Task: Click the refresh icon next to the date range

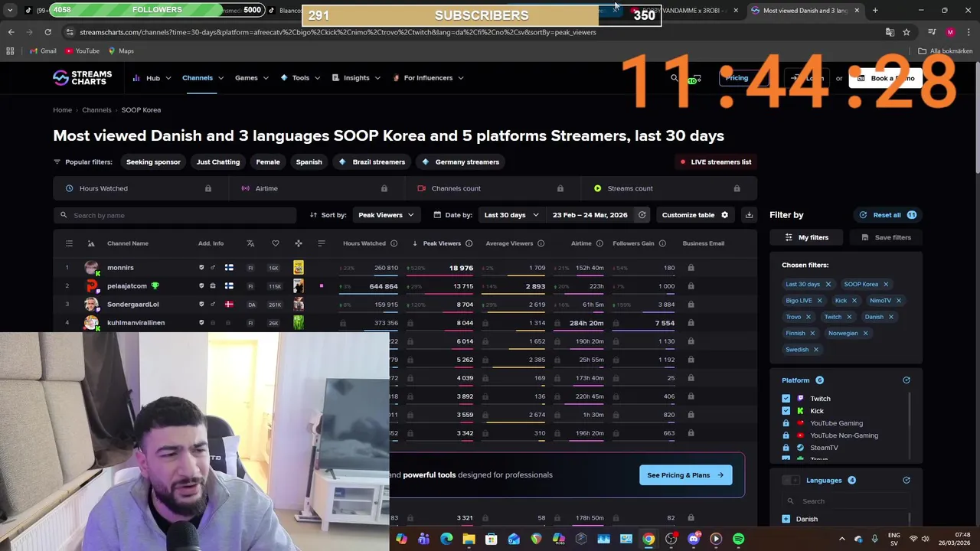Action: click(x=642, y=215)
